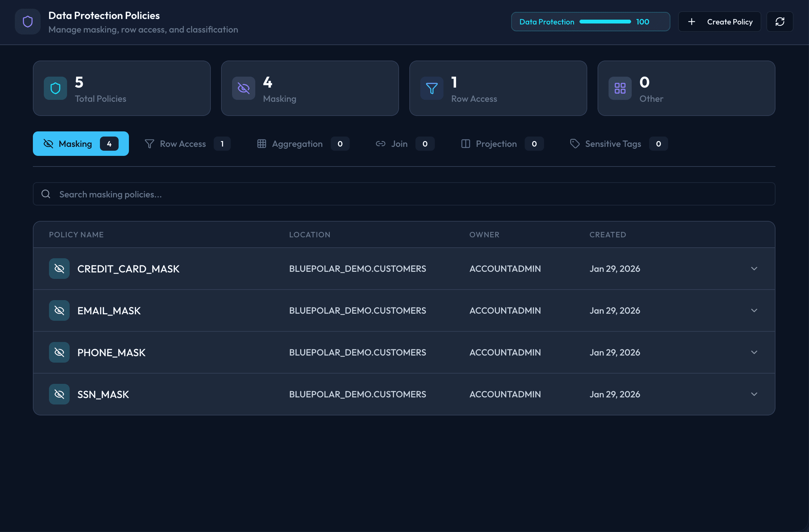Click the Create Policy button
The width and height of the screenshot is (809, 532).
point(719,22)
